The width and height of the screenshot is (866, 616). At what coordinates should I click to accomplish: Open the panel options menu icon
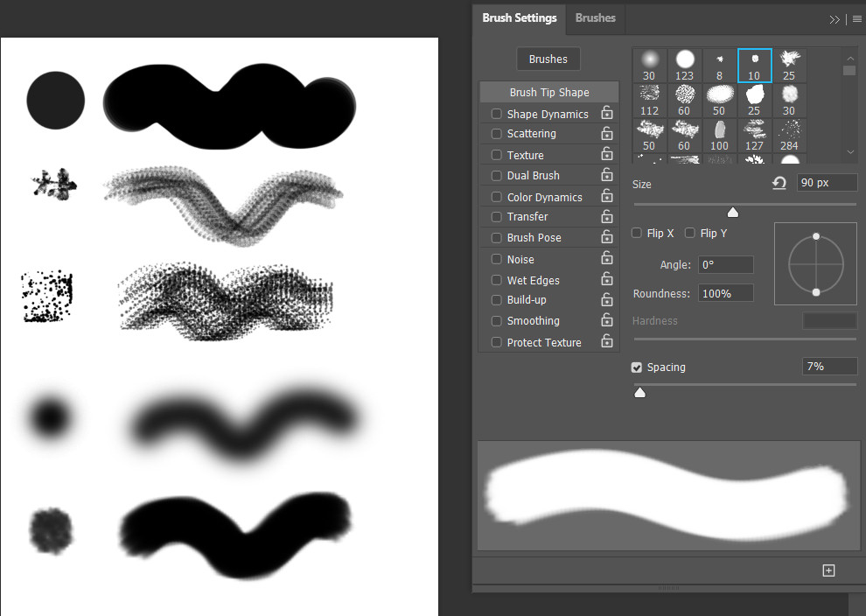pos(857,19)
